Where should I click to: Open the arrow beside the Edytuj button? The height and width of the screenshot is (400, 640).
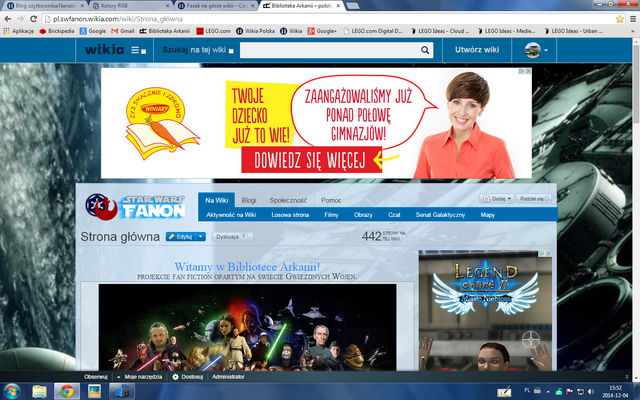(x=201, y=237)
